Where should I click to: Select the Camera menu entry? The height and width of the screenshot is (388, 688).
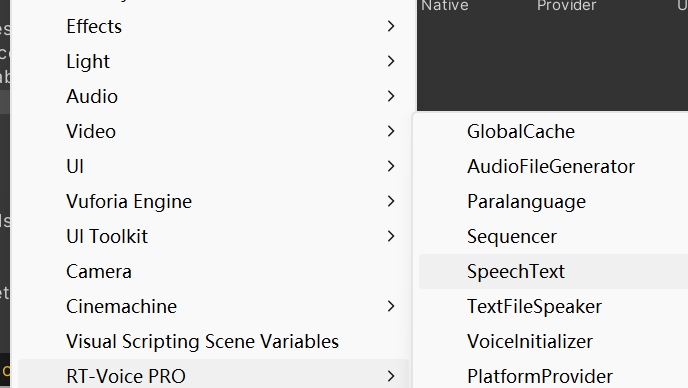pos(213,271)
